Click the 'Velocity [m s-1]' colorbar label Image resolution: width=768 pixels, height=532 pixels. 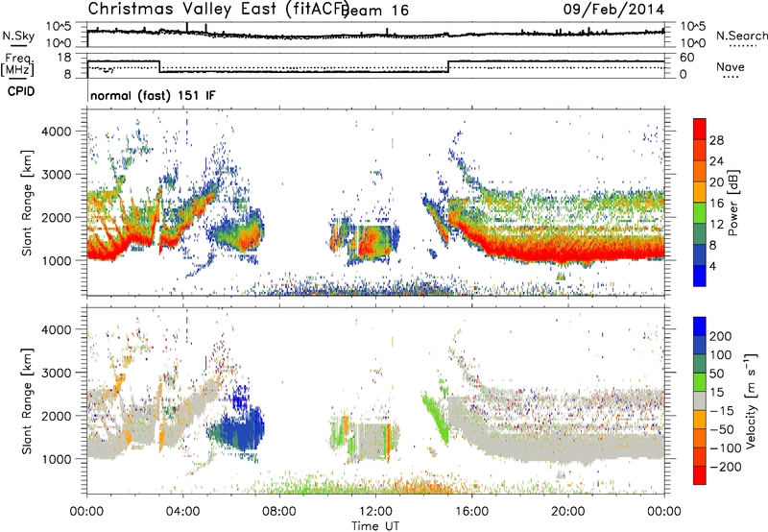750,400
